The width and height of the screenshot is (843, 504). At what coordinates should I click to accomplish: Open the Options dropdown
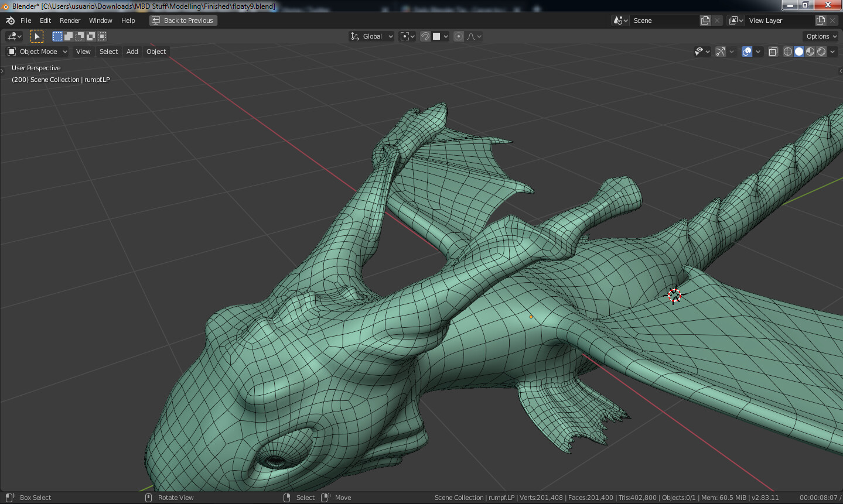(821, 36)
